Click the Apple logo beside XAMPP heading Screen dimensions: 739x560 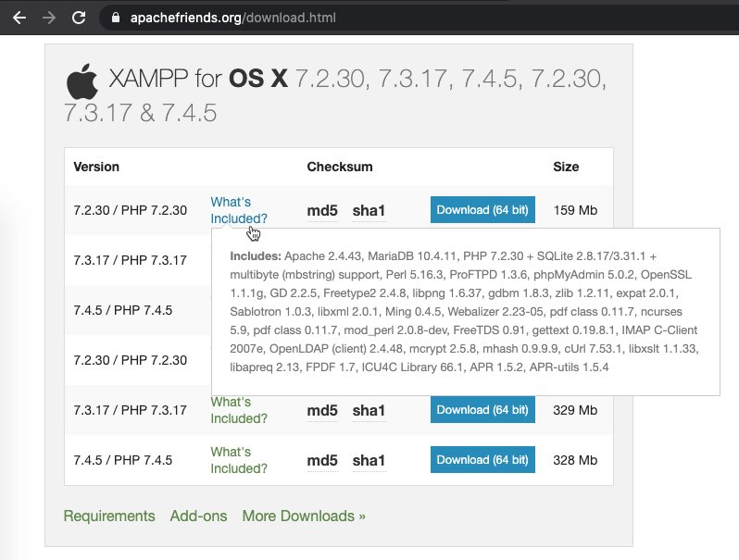point(82,81)
